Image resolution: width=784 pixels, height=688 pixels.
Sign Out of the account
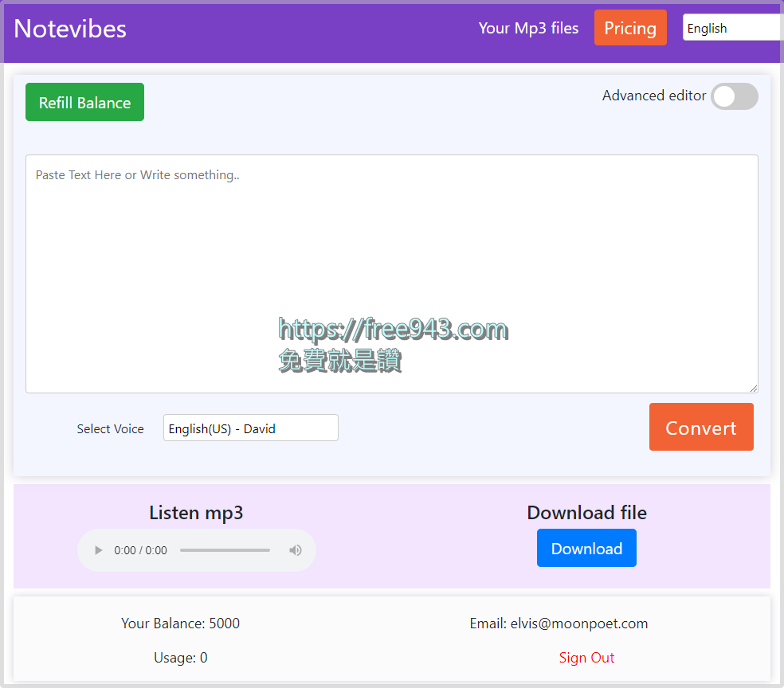[586, 657]
